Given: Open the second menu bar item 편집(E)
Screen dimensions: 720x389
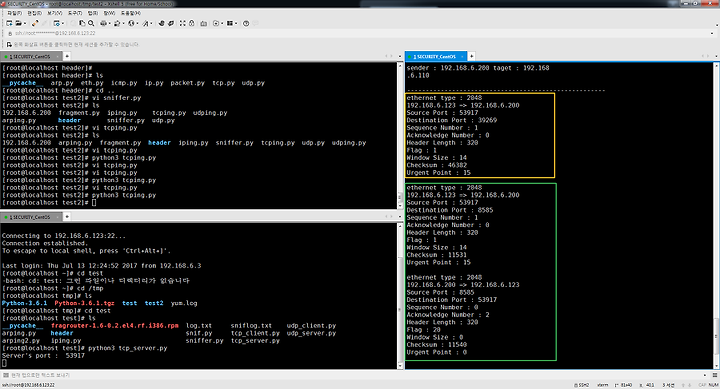Looking at the screenshot, I should click(34, 13).
